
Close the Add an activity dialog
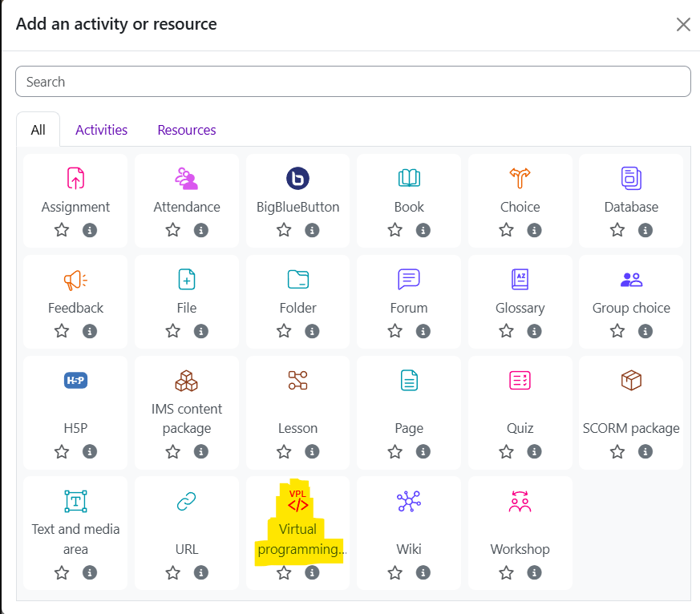[683, 24]
